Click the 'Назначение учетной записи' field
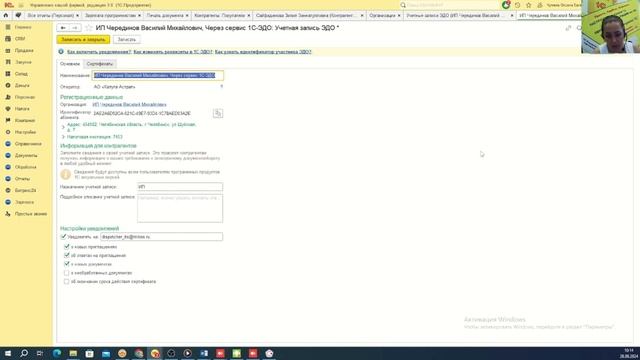640x360 pixels. pos(180,187)
